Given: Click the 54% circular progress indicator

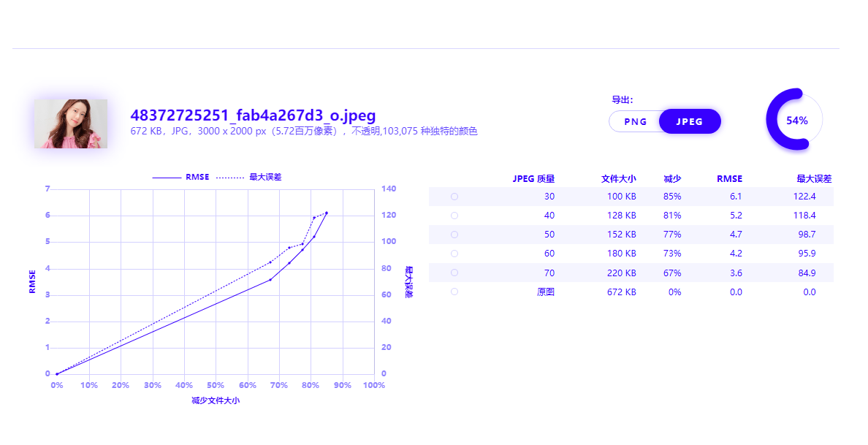Looking at the screenshot, I should click(x=796, y=121).
